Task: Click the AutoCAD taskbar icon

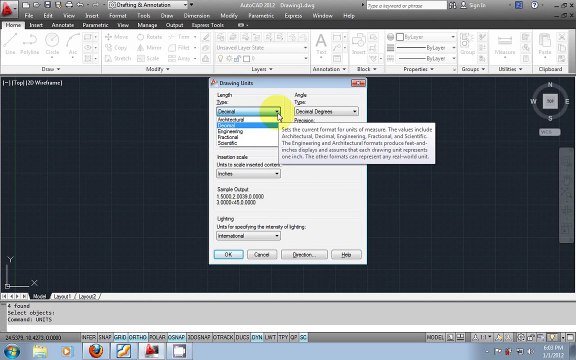Action: (x=151, y=351)
